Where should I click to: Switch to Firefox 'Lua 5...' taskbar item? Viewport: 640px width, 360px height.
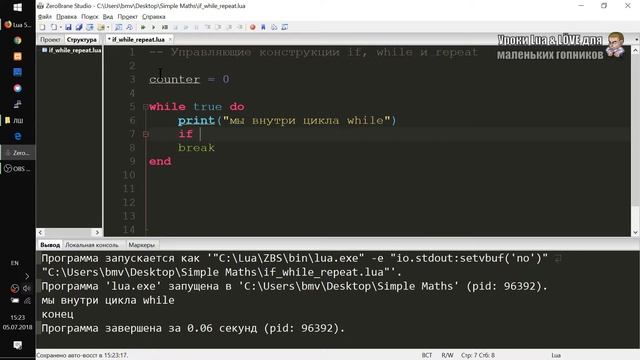[18, 24]
